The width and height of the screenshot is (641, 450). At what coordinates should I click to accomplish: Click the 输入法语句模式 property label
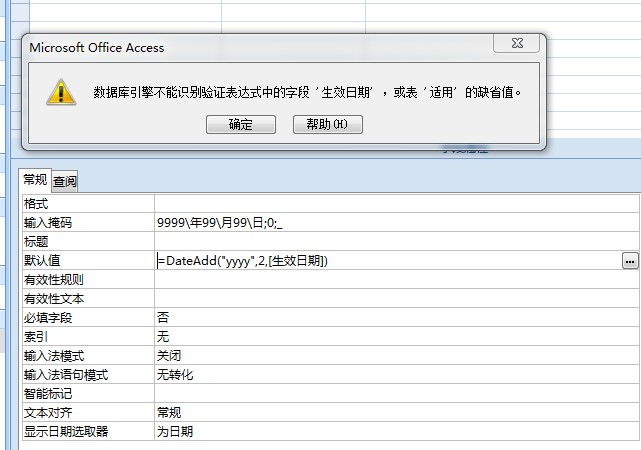pyautogui.click(x=66, y=375)
